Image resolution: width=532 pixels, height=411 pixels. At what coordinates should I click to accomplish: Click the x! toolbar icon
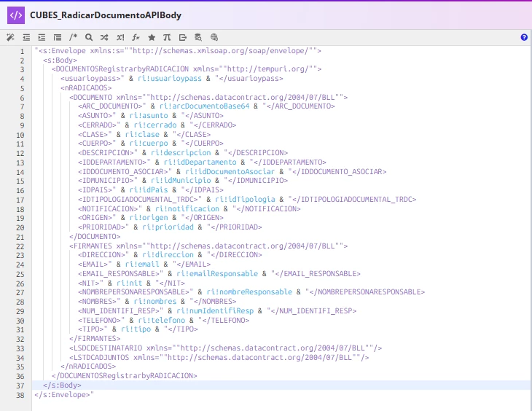click(120, 37)
